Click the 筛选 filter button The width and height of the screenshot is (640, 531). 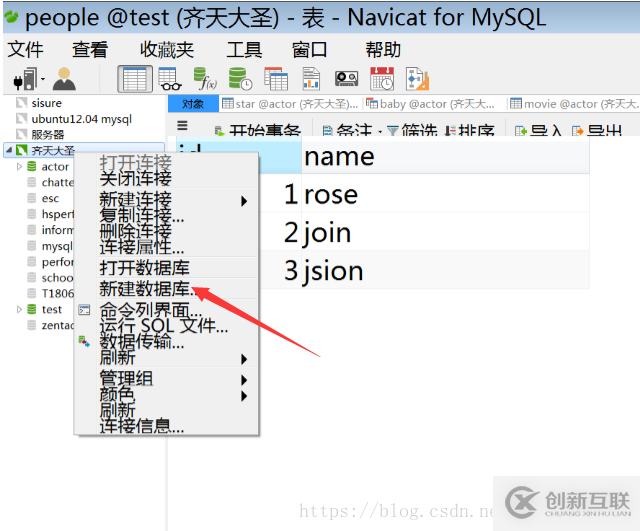point(412,131)
